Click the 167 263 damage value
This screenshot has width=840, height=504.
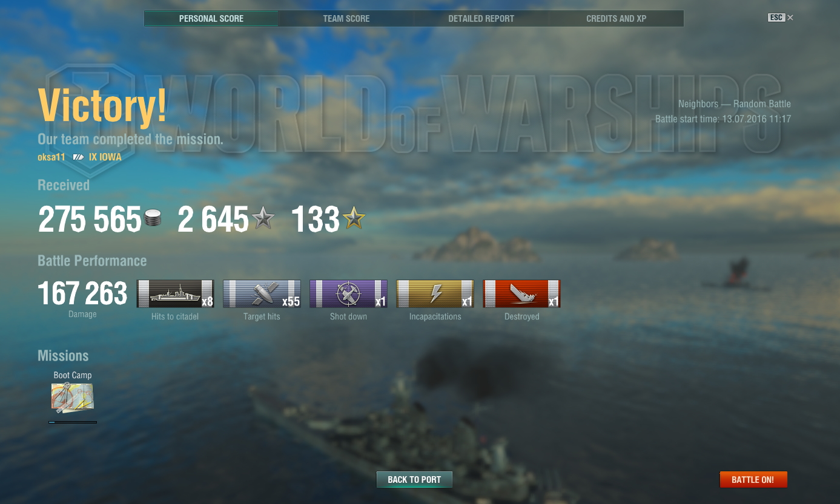tap(82, 293)
